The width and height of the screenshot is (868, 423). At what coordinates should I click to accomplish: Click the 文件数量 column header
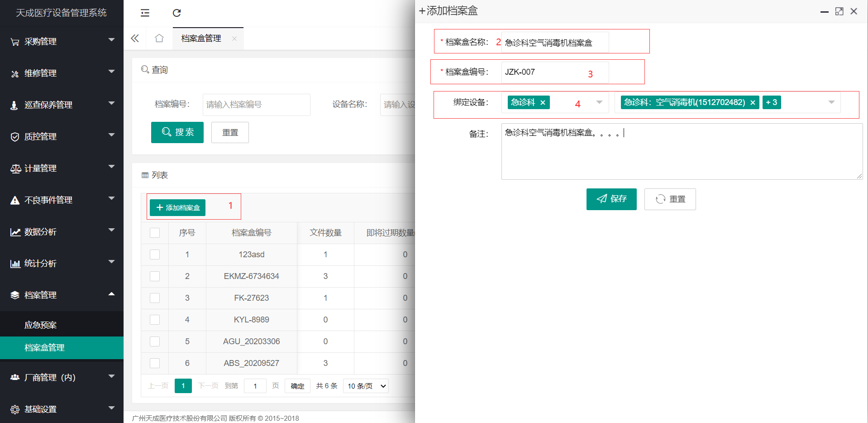(325, 233)
